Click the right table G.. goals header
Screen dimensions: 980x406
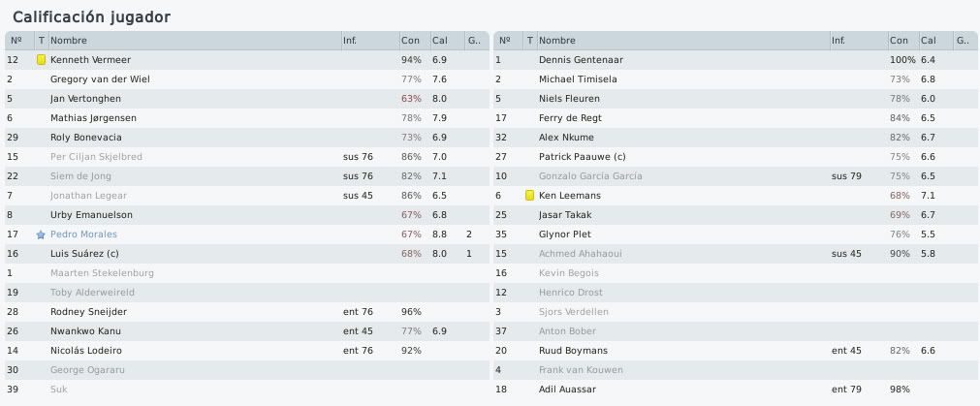pyautogui.click(x=965, y=41)
